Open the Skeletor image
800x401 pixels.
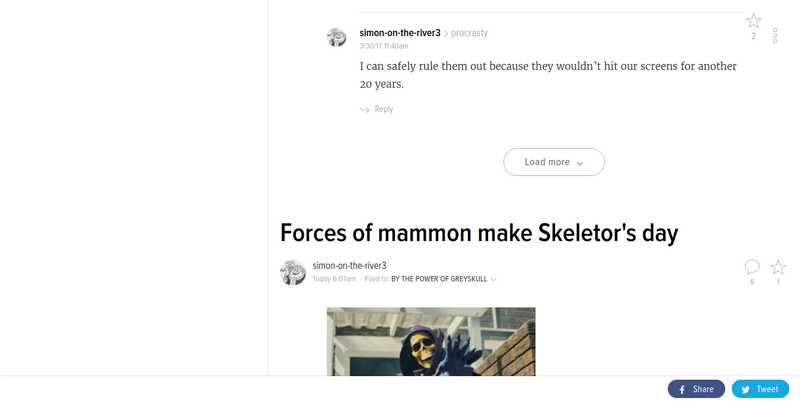[431, 341]
